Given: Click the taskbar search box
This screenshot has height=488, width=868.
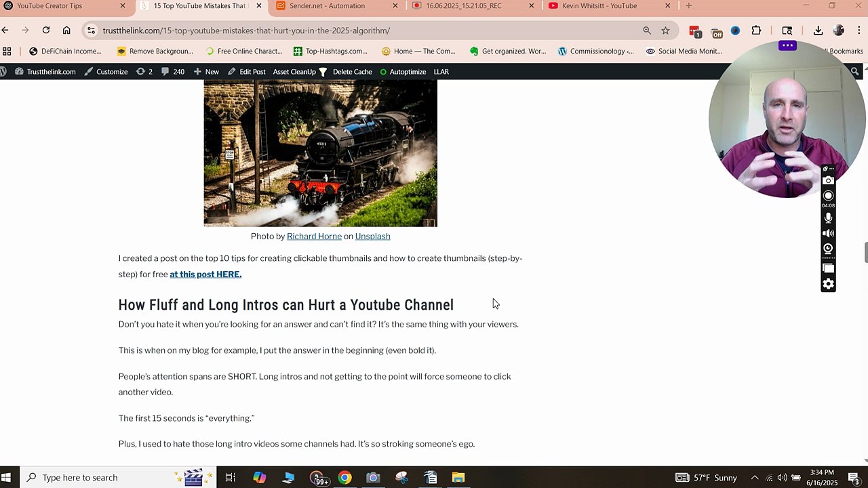Looking at the screenshot, I should 117,477.
